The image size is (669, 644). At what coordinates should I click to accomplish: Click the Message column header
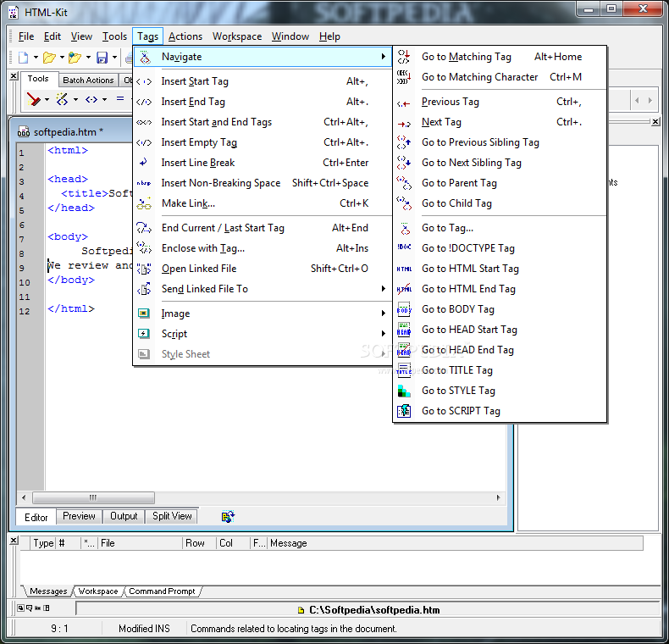point(456,543)
